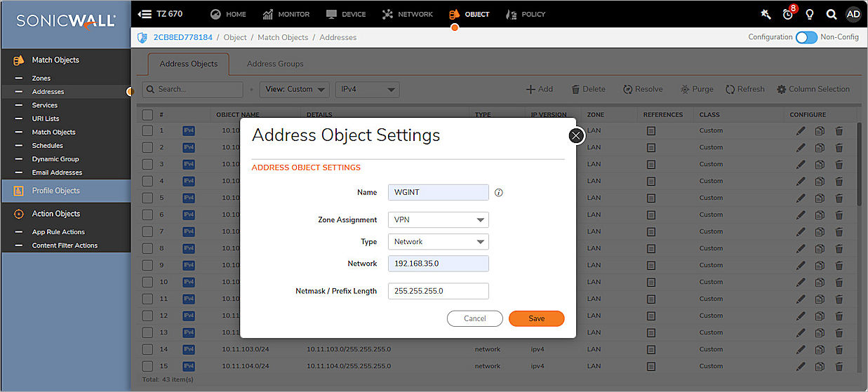Select Content Filter Actions in sidebar
The image size is (868, 392).
pyautogui.click(x=65, y=245)
